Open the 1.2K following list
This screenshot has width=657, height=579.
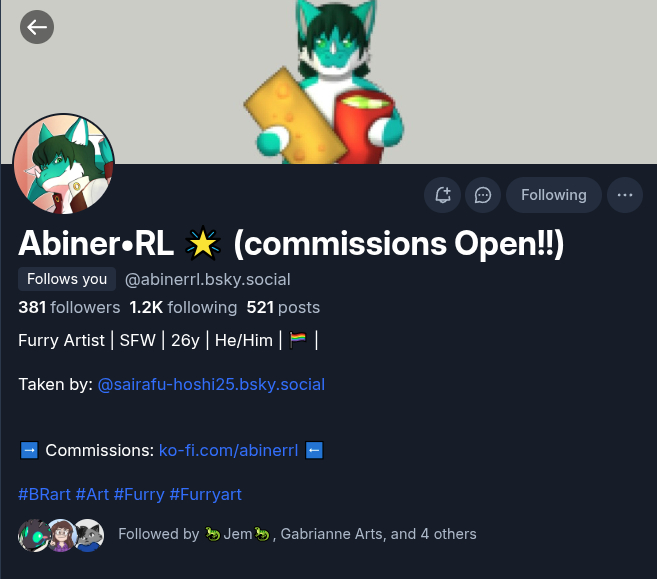pos(183,308)
